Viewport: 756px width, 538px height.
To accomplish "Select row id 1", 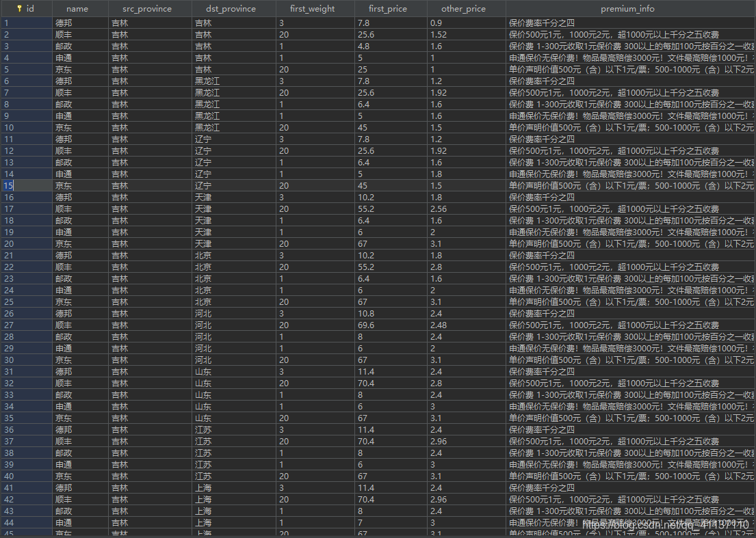I will coord(27,23).
